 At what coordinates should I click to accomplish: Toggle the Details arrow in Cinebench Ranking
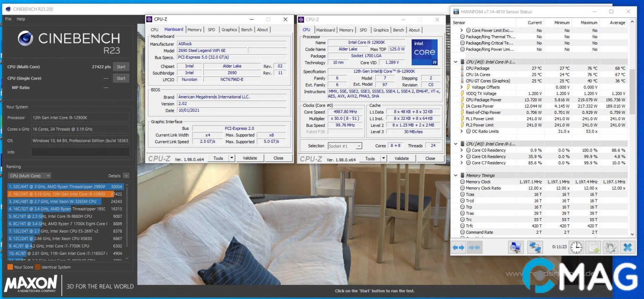(126, 176)
